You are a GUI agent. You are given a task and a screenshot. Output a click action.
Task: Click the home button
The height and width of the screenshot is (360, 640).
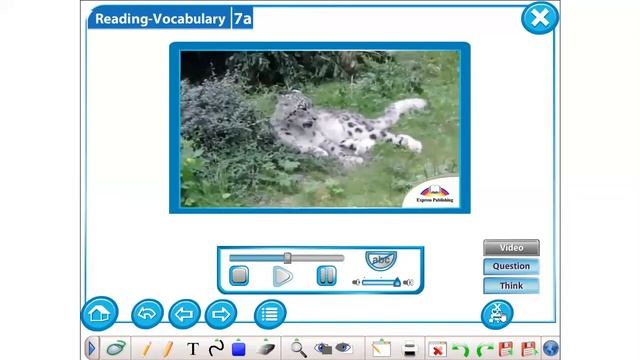click(100, 313)
